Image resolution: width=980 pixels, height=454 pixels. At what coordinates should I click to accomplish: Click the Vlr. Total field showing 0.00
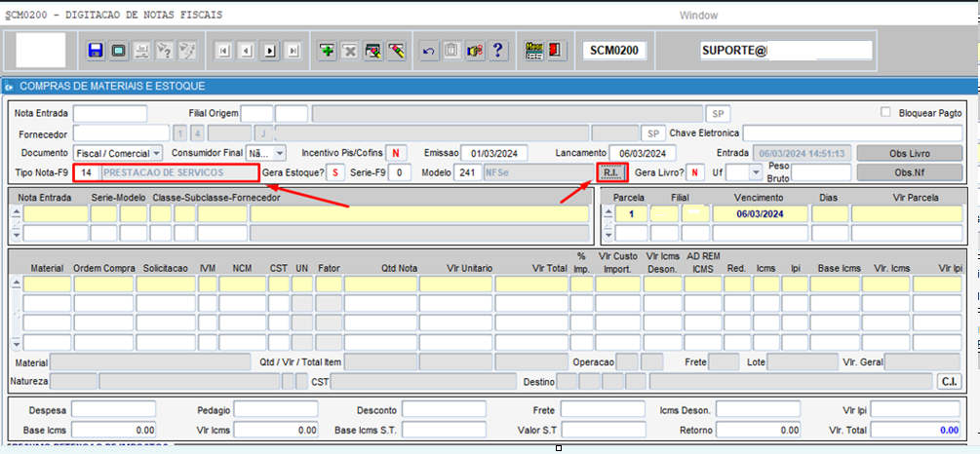(916, 430)
